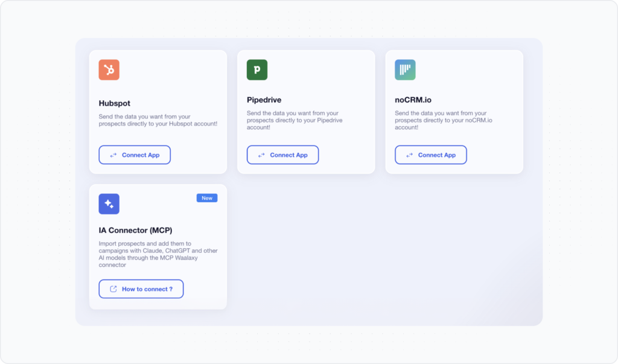Connect the Pipedrive app
This screenshot has width=618, height=364.
[x=282, y=155]
